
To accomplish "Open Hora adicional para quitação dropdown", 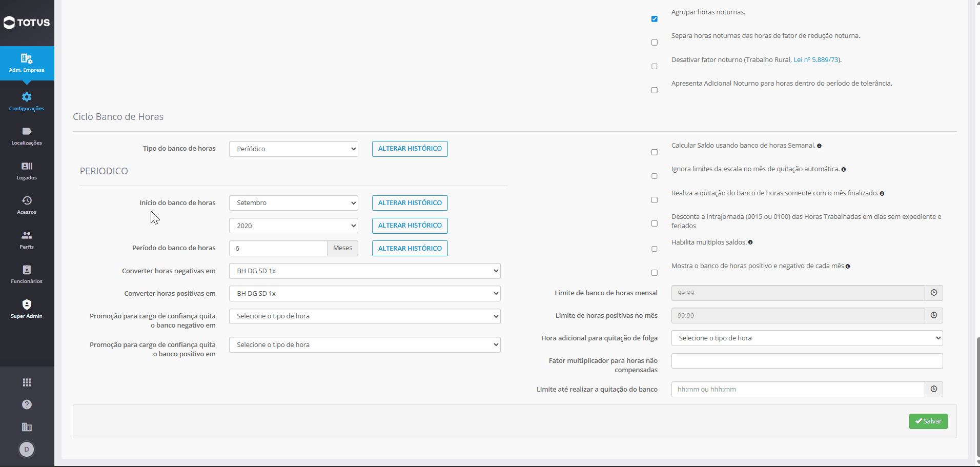I will (x=807, y=338).
